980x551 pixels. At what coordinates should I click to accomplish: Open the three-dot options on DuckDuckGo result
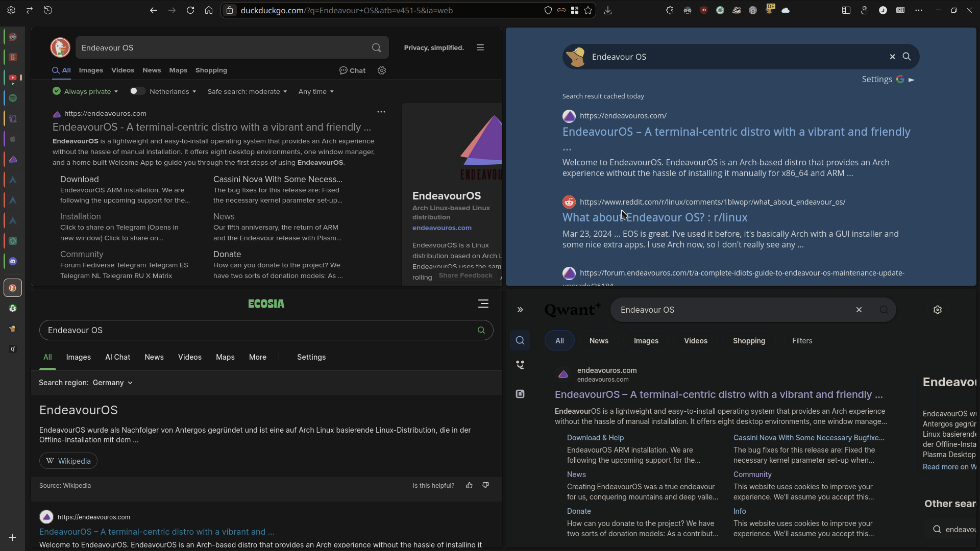pyautogui.click(x=381, y=112)
